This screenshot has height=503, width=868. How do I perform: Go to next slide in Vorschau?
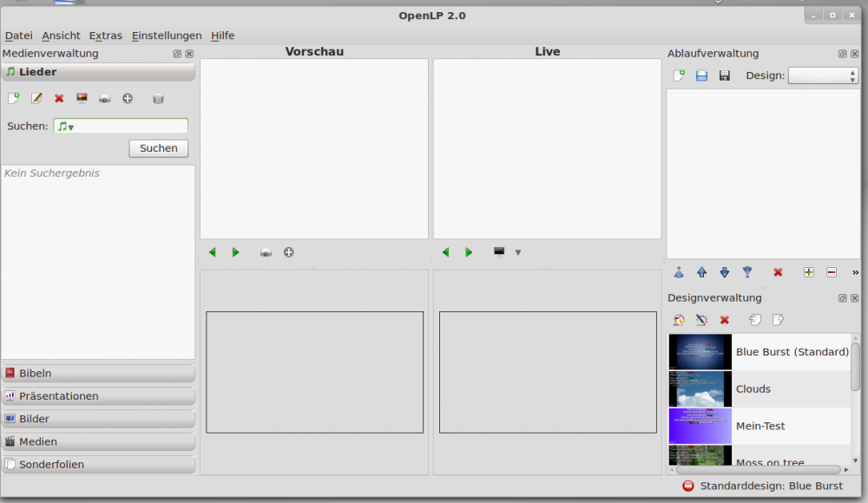(x=235, y=252)
